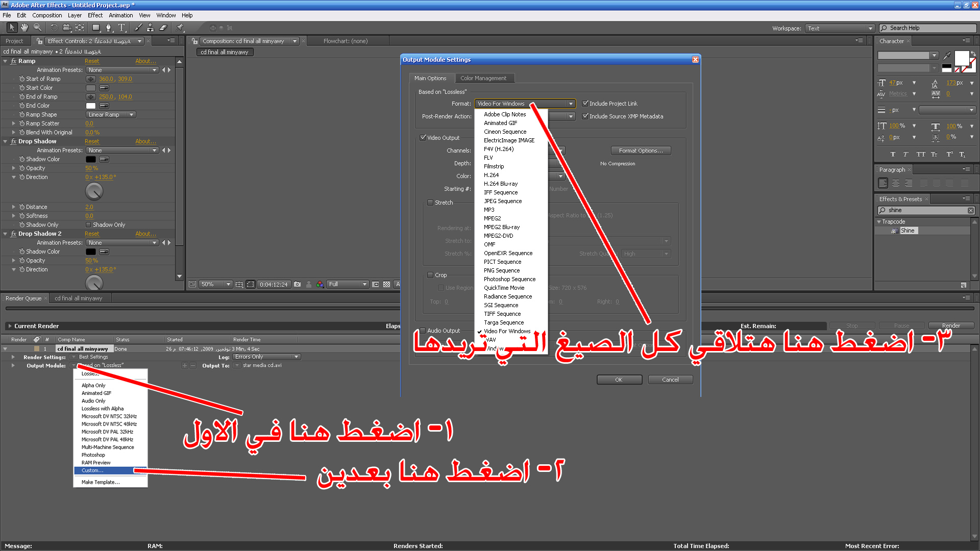Open grid and guide options icon
This screenshot has width=980, height=551.
tap(239, 284)
